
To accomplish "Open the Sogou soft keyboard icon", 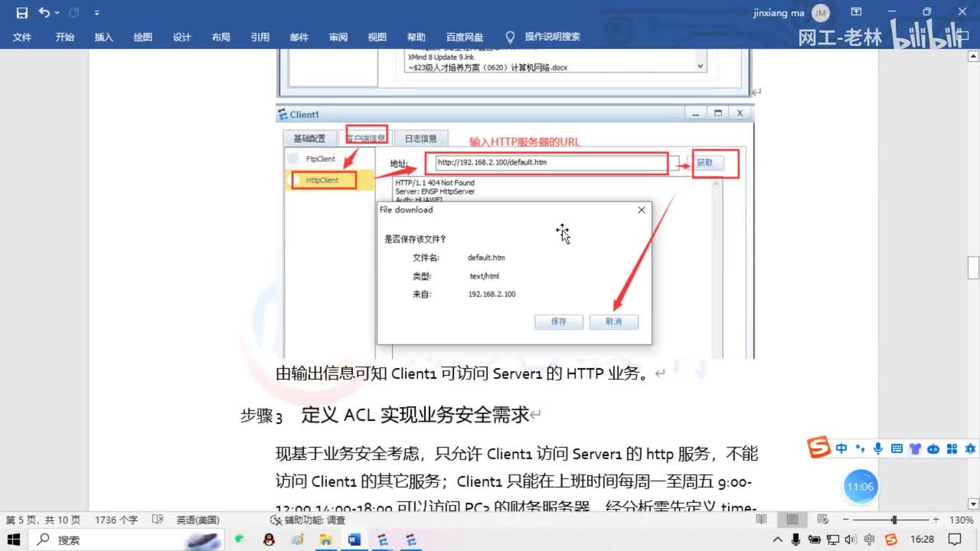I will tap(897, 448).
